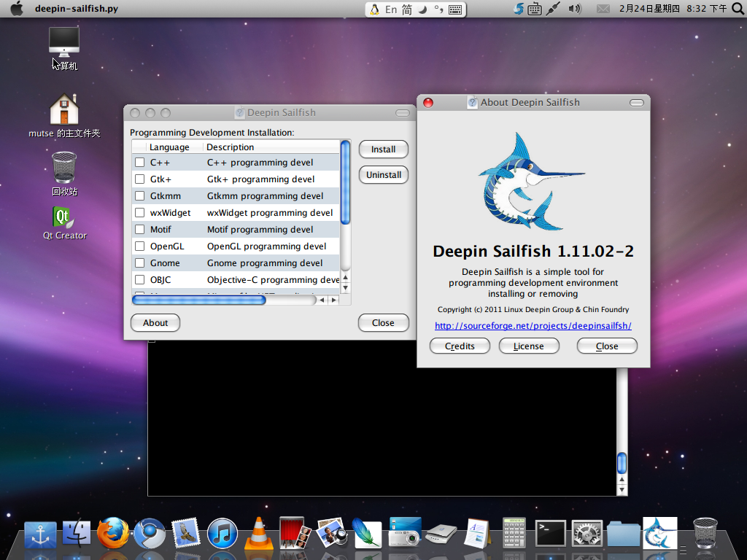
Task: Open Qt Creator desktop icon
Action: point(65,223)
